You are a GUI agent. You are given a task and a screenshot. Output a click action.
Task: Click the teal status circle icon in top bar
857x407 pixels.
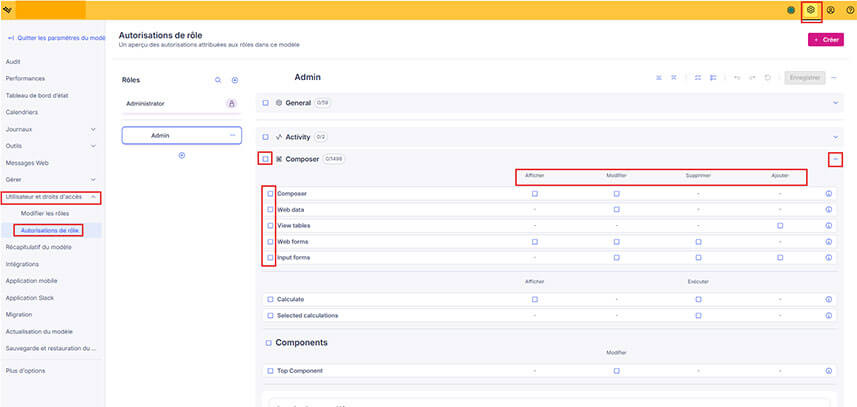coord(791,10)
